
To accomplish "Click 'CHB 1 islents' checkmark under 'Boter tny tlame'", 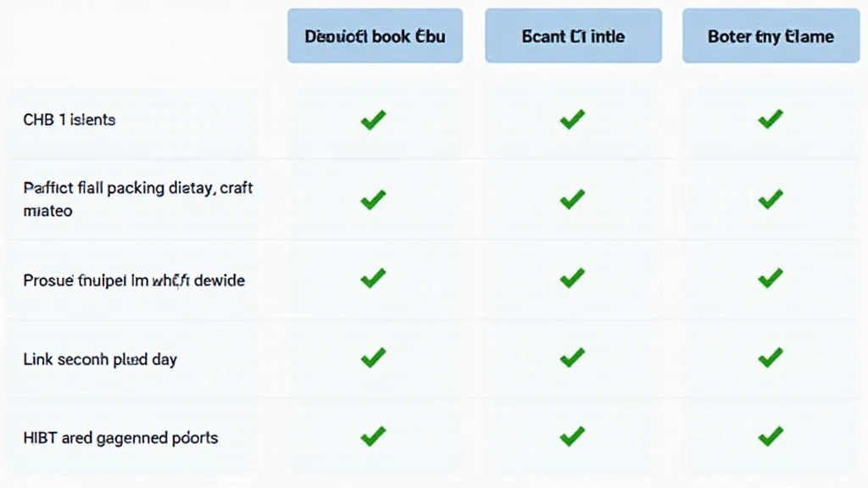I will tap(771, 119).
